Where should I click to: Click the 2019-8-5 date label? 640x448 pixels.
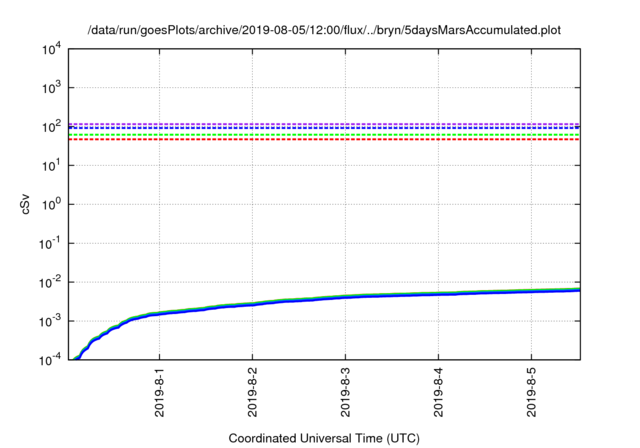point(531,392)
